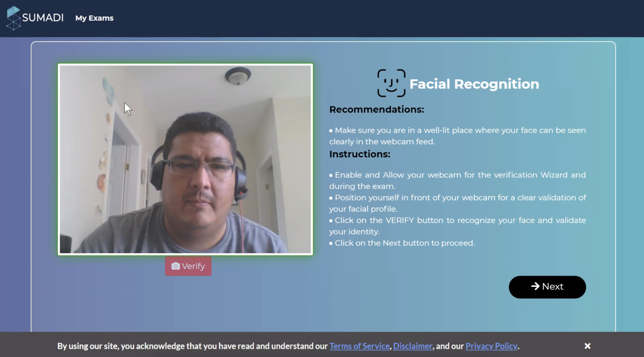
Task: Dismiss the cookie notice with X
Action: (587, 346)
